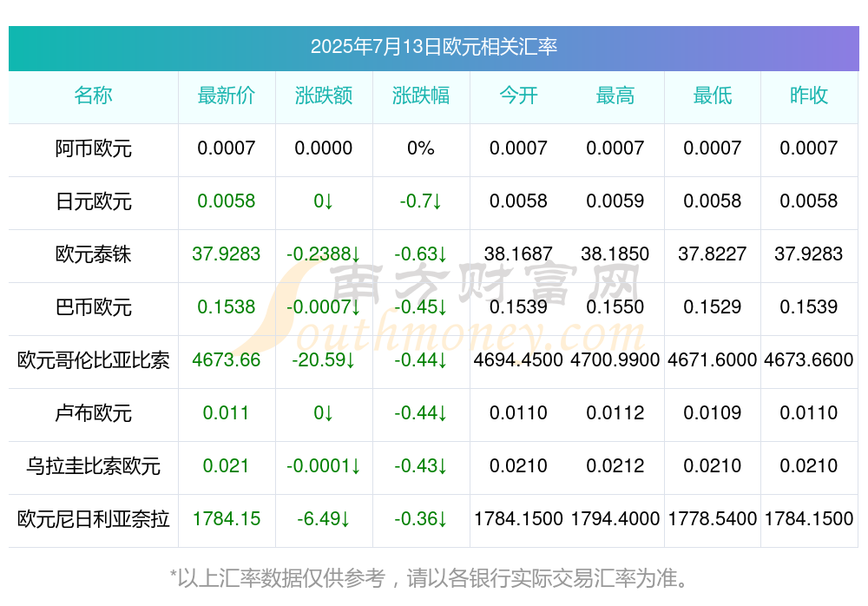Click the low price 0.0109
This screenshot has height=606, width=868.
click(713, 412)
